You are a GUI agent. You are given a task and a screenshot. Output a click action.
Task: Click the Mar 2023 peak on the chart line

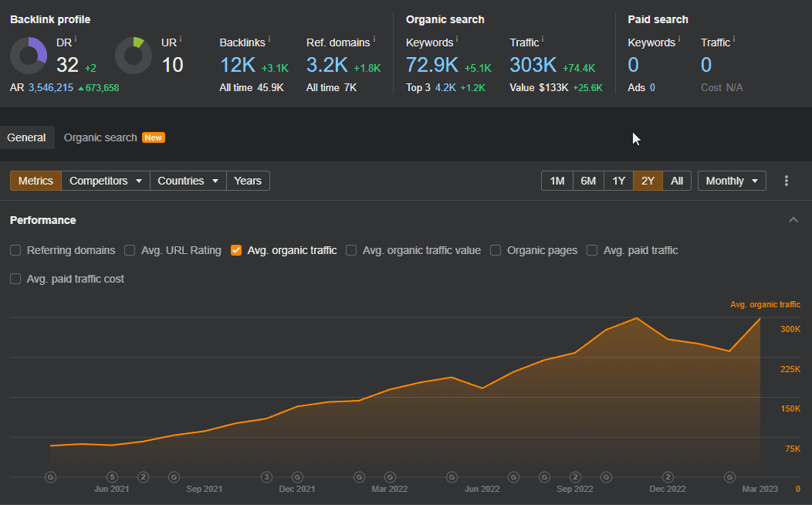pos(760,319)
